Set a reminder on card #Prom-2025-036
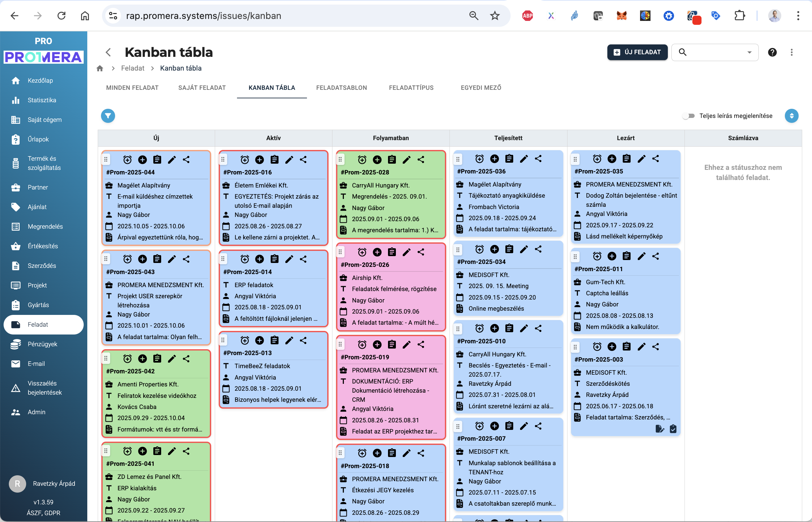This screenshot has width=812, height=522. (479, 158)
